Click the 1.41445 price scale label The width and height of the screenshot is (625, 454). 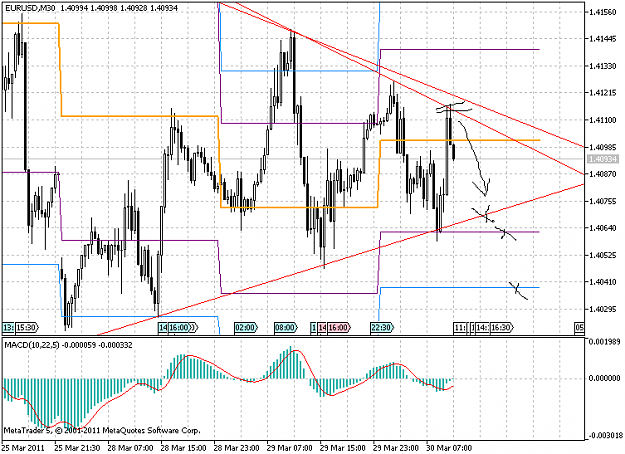point(603,39)
